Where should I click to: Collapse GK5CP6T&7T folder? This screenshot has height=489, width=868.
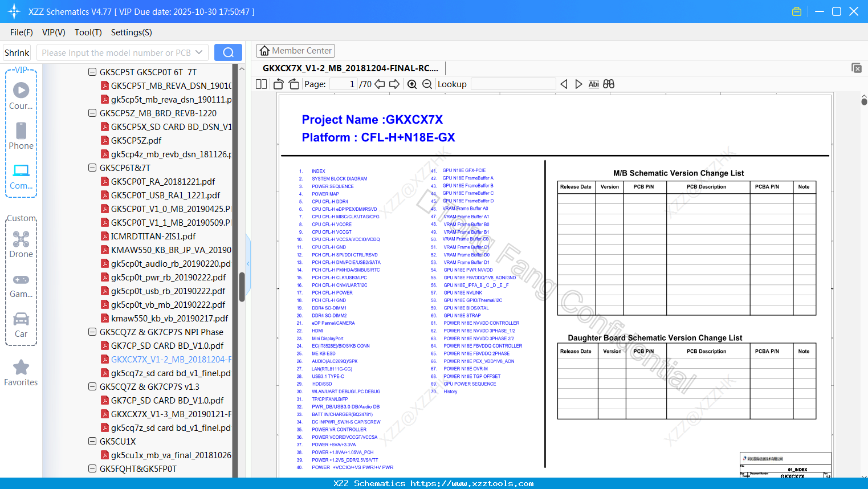[92, 168]
